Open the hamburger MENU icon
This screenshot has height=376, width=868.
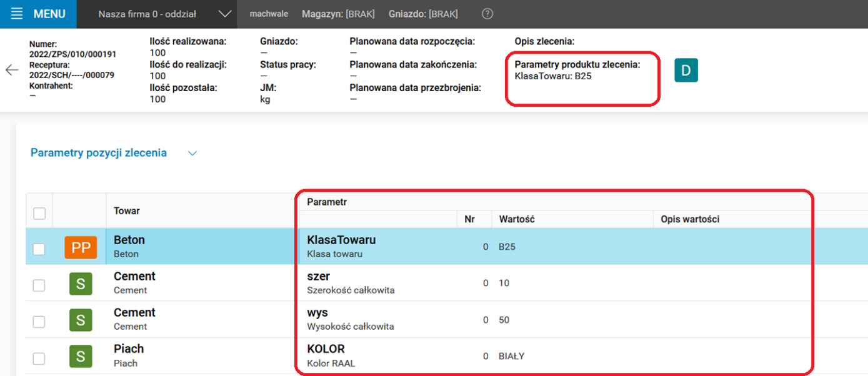pos(17,14)
